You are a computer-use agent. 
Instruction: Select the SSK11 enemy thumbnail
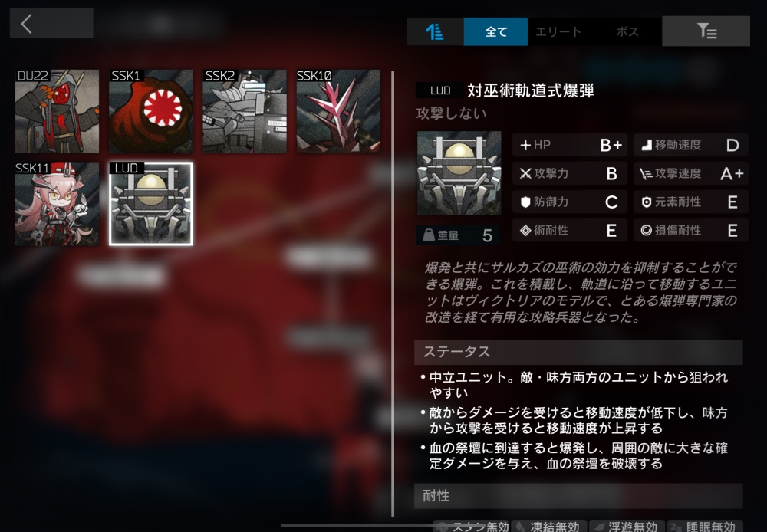click(x=57, y=204)
